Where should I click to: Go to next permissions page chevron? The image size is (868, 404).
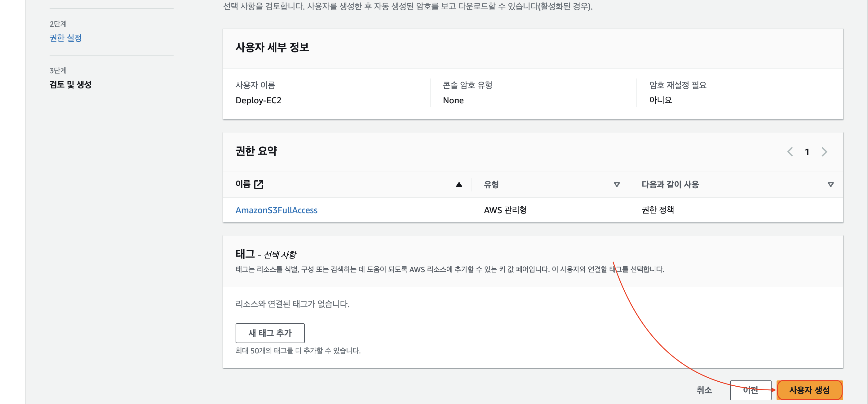(824, 152)
